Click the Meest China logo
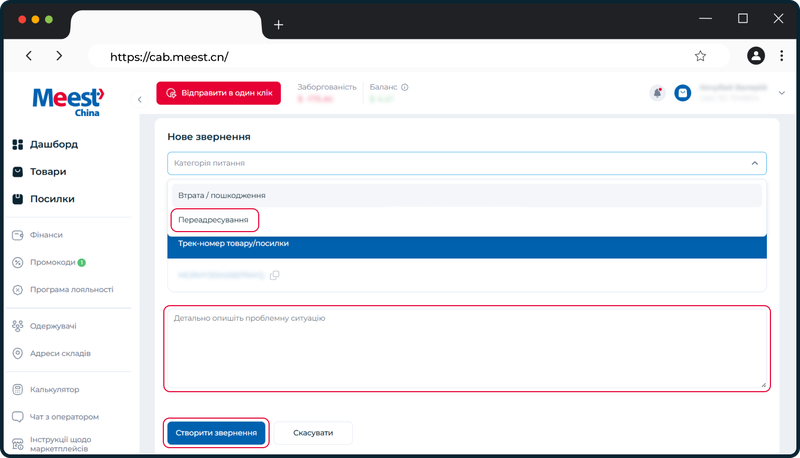The height and width of the screenshot is (458, 800). point(68,102)
